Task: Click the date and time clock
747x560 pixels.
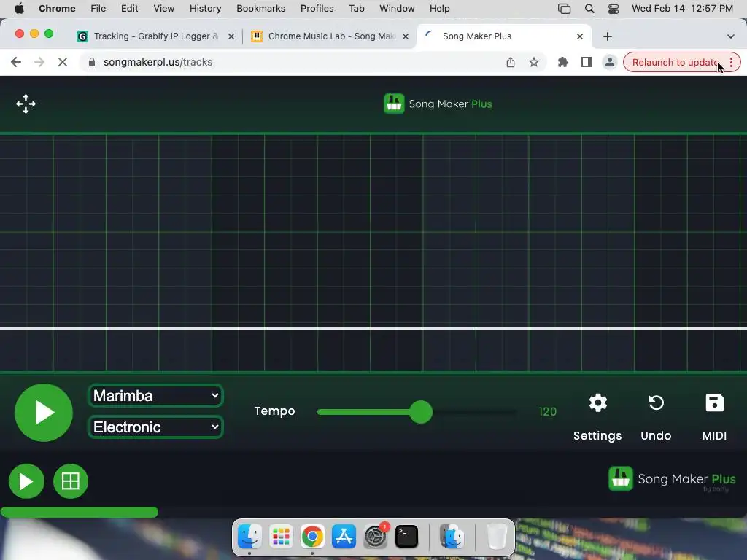Action: (x=682, y=9)
